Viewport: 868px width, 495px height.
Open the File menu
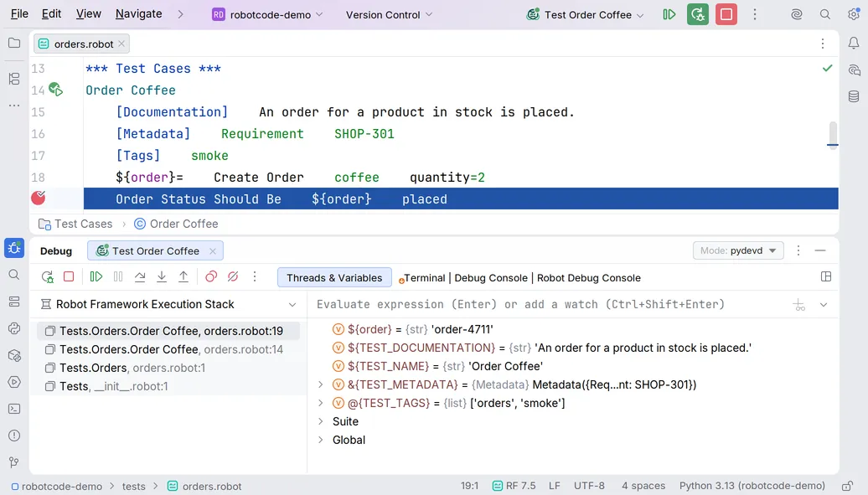pos(19,14)
